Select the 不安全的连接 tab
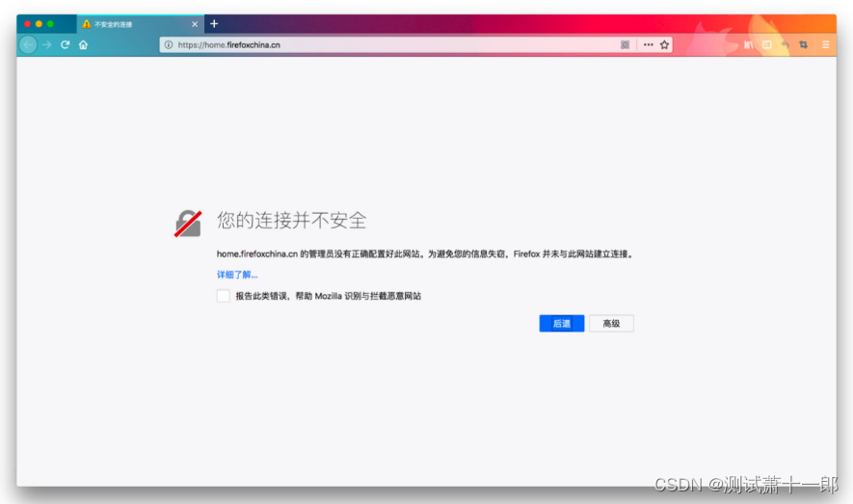This screenshot has width=853, height=504. coord(141,24)
